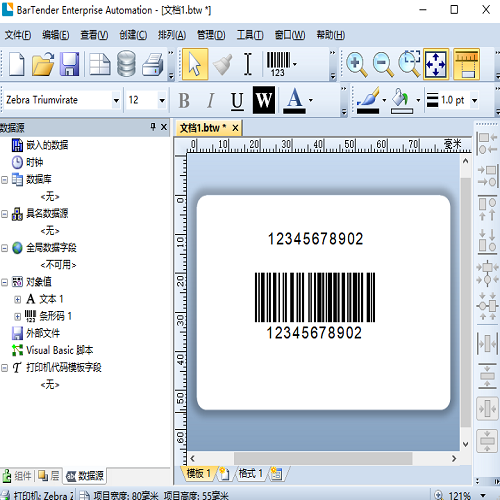Open the 工具(T) menu
500x500 pixels.
[x=250, y=35]
